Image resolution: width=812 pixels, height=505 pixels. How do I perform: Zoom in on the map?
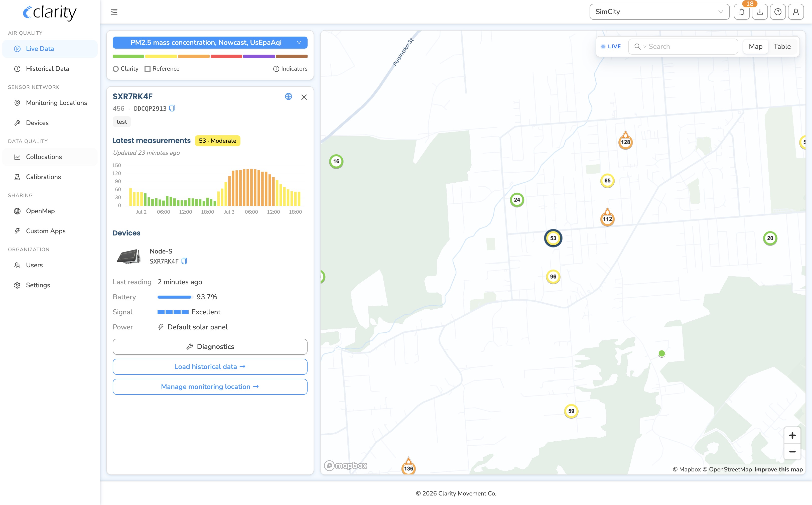coord(792,436)
